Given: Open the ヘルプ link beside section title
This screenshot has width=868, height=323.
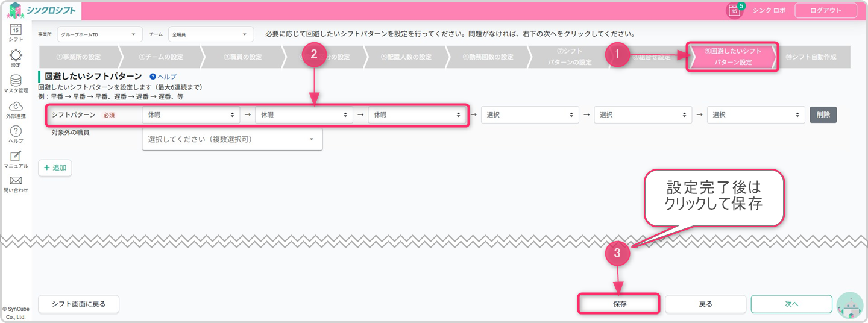Looking at the screenshot, I should (x=163, y=77).
